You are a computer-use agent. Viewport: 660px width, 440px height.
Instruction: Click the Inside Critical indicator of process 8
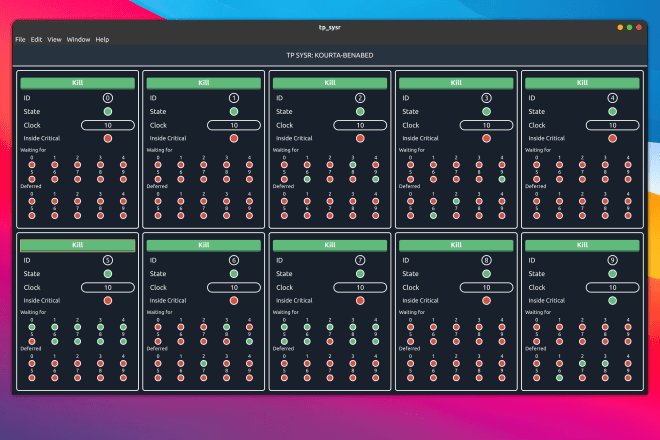coord(487,301)
